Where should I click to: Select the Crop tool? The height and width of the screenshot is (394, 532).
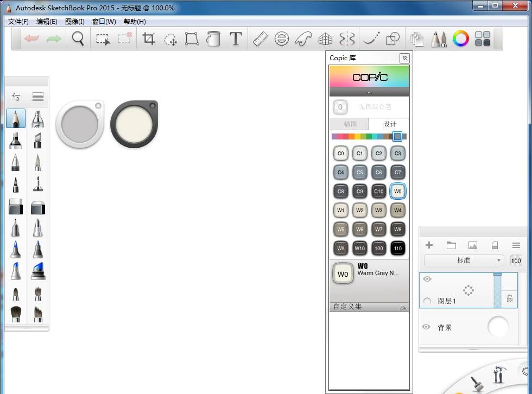[x=149, y=39]
